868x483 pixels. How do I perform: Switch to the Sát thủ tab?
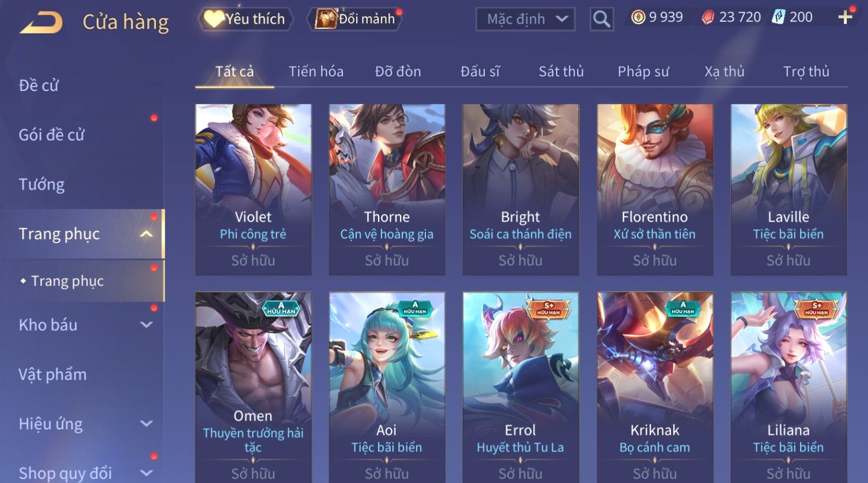point(561,71)
